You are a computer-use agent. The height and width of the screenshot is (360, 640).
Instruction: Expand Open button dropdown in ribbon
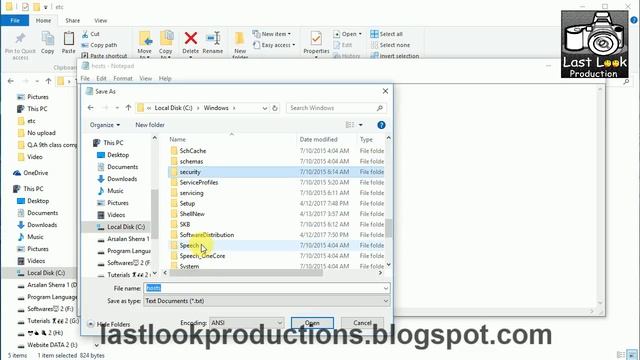click(360, 34)
